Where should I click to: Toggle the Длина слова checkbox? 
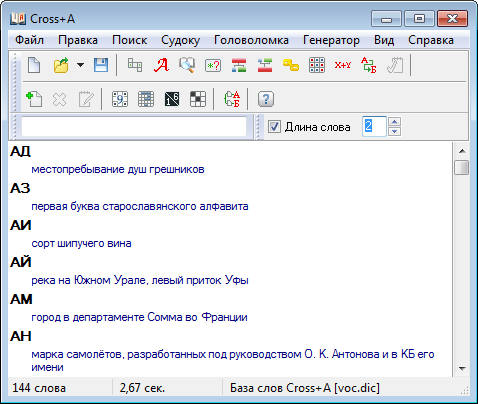274,127
